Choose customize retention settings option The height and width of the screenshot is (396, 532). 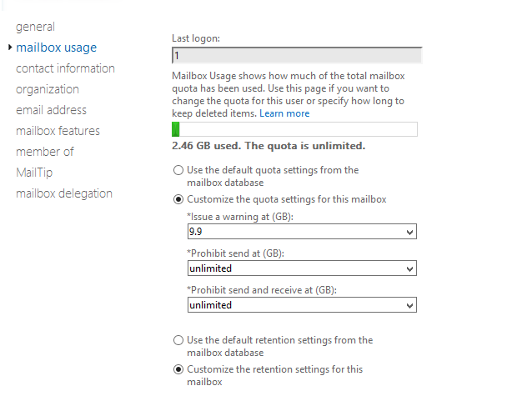coord(178,369)
